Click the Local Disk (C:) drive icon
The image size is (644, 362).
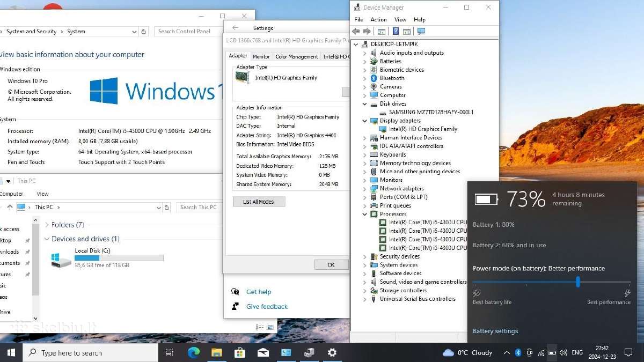(61, 260)
